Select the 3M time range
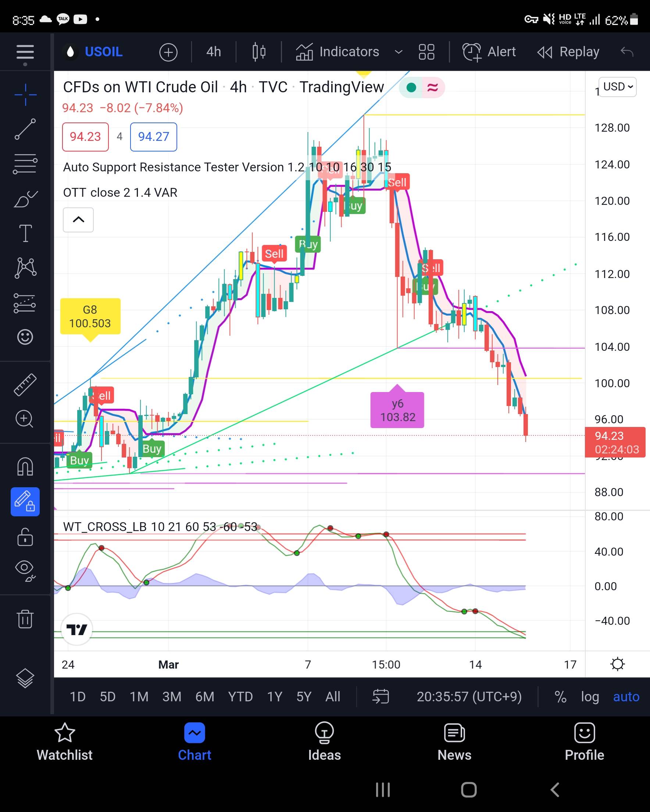The width and height of the screenshot is (650, 812). click(172, 697)
